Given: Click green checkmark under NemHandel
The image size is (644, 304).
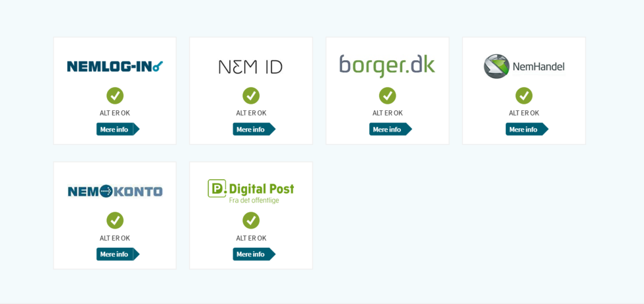Looking at the screenshot, I should [524, 96].
